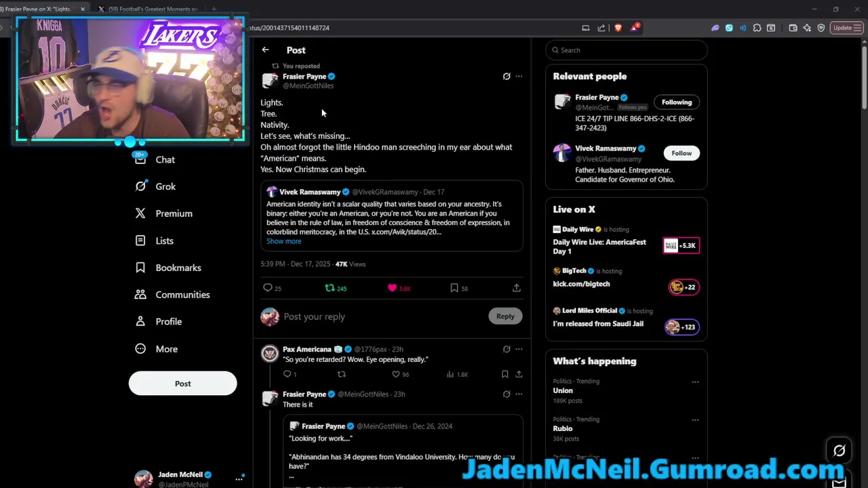Open Bookmarks in the sidebar
868x488 pixels.
[x=167, y=268]
